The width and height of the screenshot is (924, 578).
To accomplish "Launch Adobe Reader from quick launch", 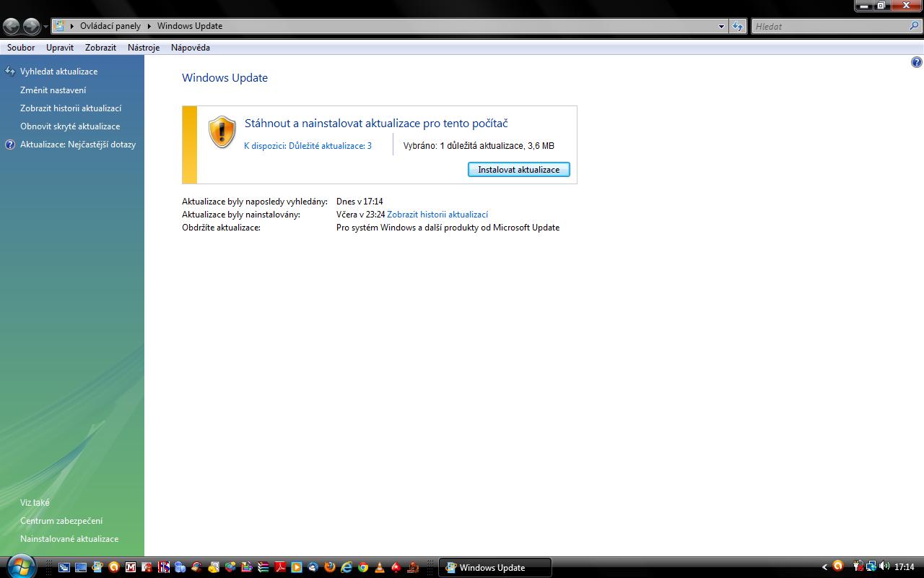I will pos(279,567).
